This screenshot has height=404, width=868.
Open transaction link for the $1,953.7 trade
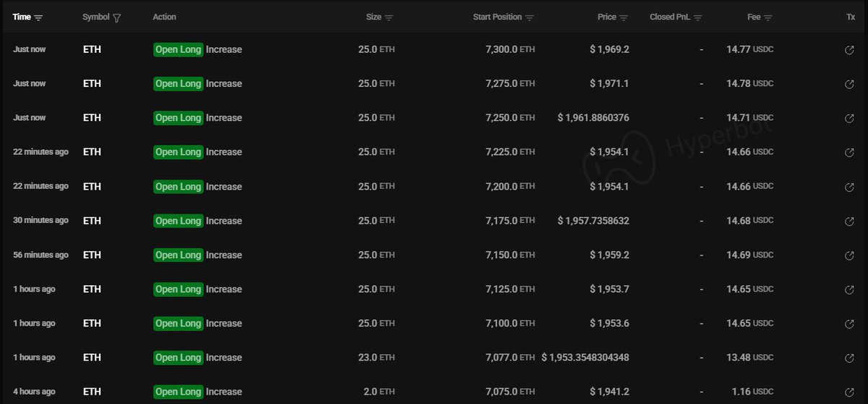coord(850,290)
